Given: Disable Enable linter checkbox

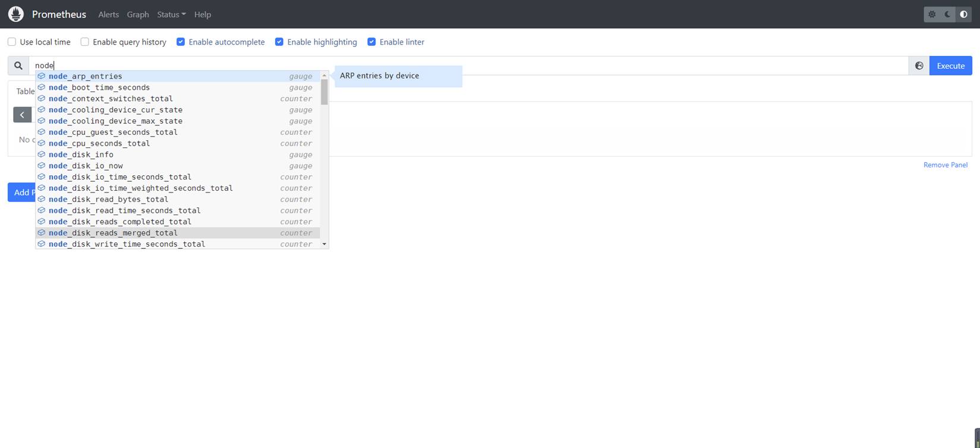Looking at the screenshot, I should click(x=371, y=42).
